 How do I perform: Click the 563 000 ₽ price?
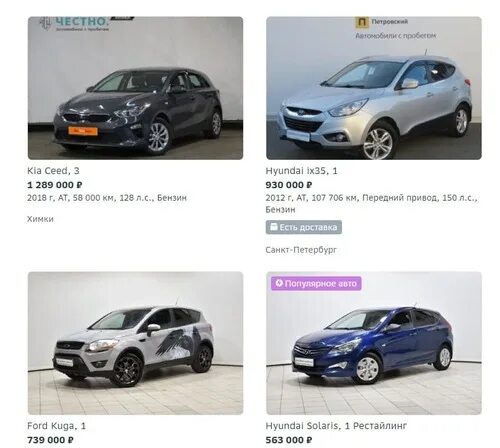[289, 440]
